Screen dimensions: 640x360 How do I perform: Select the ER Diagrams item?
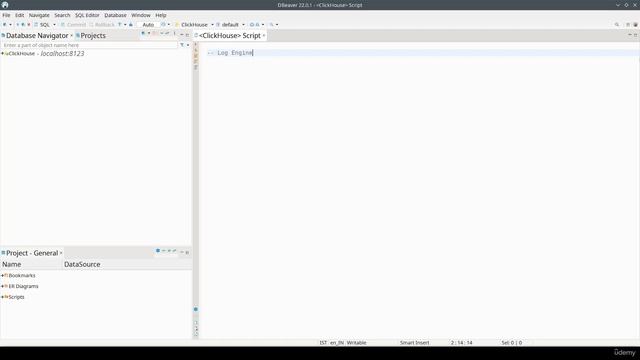point(23,286)
